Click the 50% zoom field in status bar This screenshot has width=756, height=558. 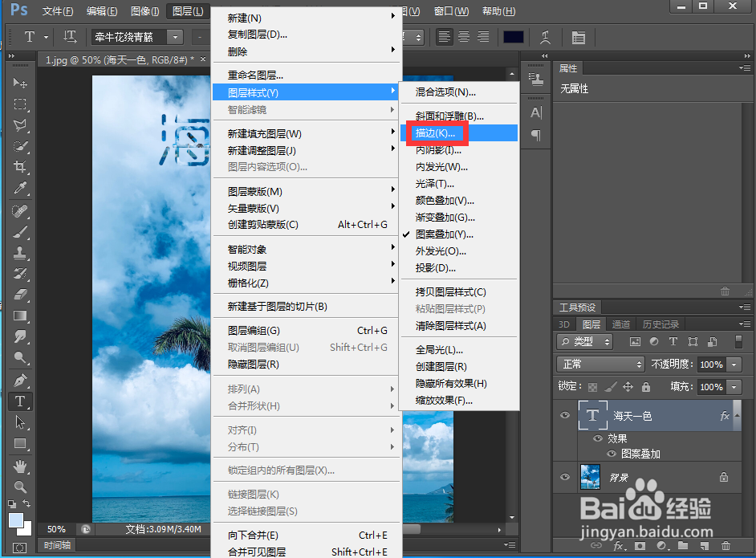[56, 530]
